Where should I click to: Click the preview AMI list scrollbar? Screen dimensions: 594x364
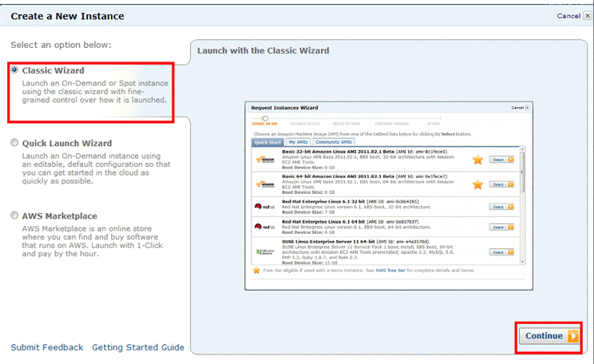pos(522,172)
